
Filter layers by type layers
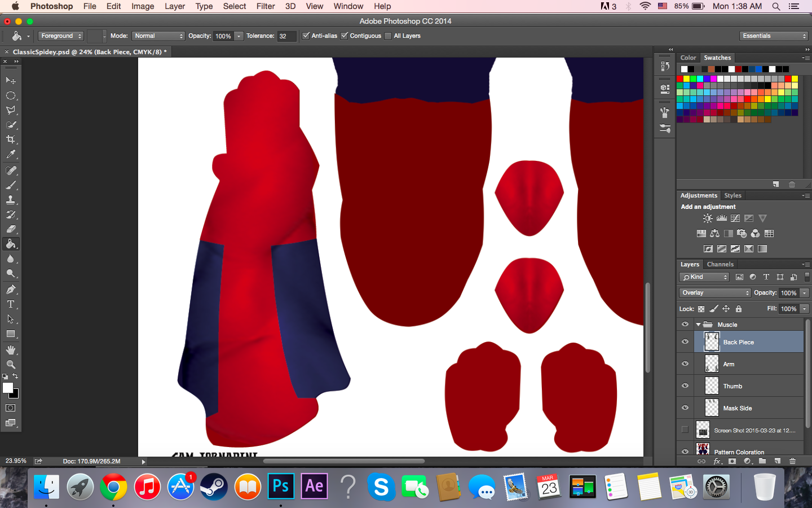[x=766, y=277]
